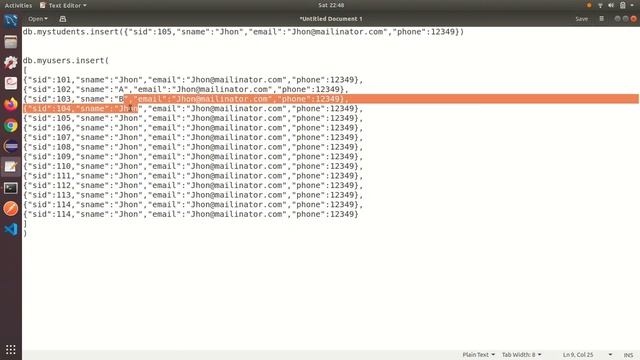This screenshot has width=640, height=360.
Task: Launch Firefox from the dock
Action: 11,104
